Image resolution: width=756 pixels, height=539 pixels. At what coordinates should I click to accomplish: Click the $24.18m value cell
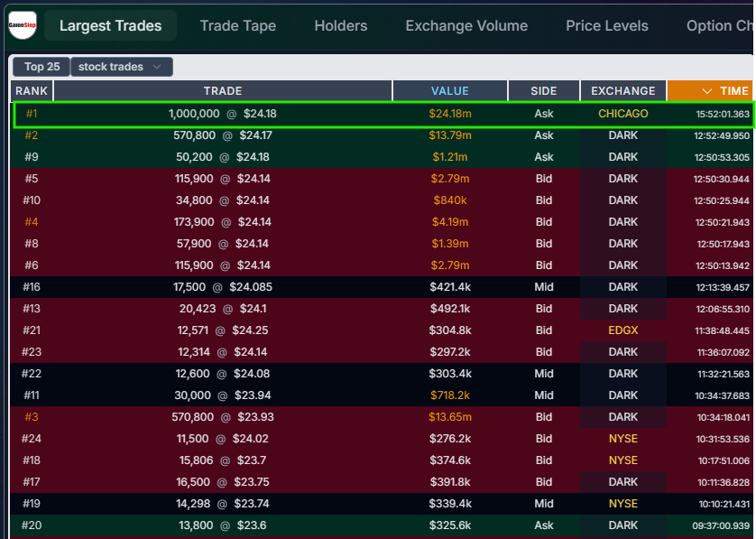click(x=450, y=114)
